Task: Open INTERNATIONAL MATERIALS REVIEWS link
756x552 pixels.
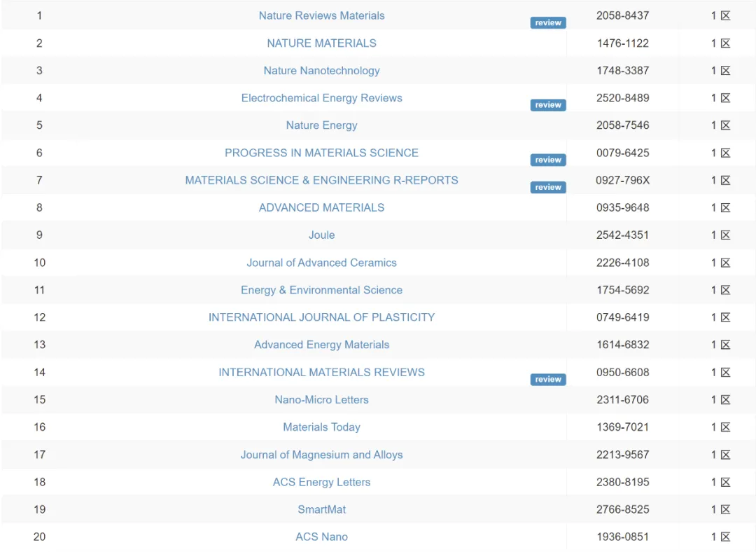Action: click(x=321, y=373)
